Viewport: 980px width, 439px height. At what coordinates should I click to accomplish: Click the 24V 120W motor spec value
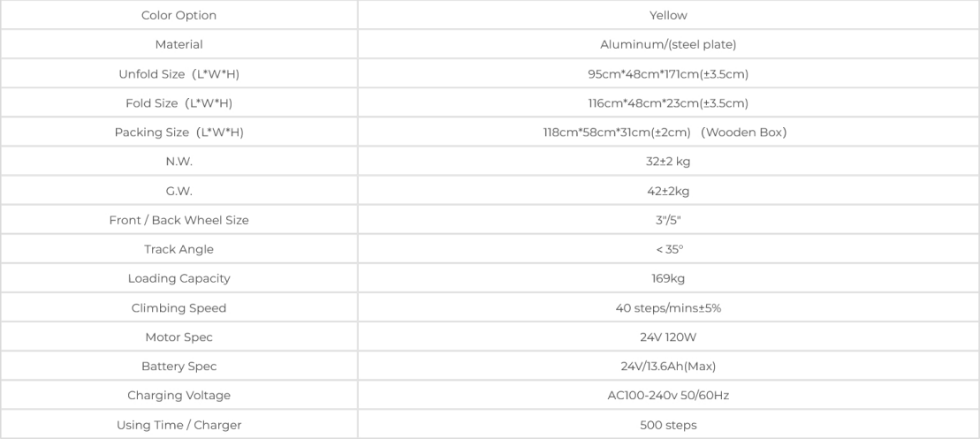pyautogui.click(x=668, y=337)
